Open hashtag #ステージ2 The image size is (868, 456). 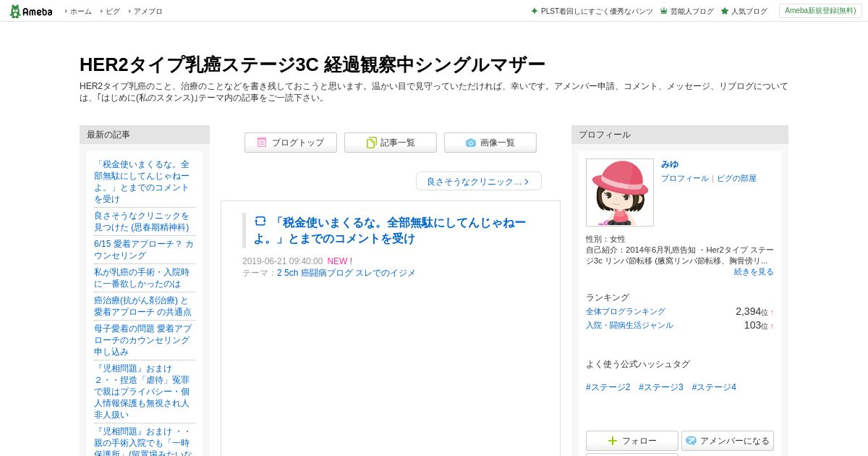[x=608, y=387]
